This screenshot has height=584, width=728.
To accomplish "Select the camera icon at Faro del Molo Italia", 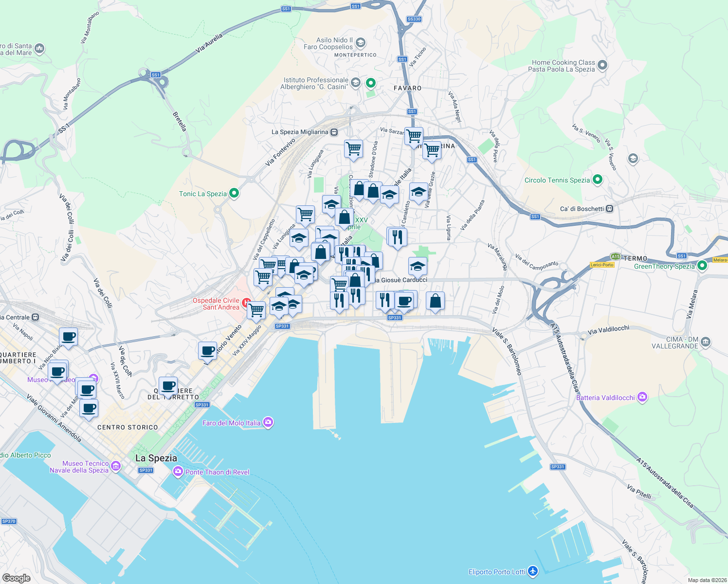I will (267, 422).
